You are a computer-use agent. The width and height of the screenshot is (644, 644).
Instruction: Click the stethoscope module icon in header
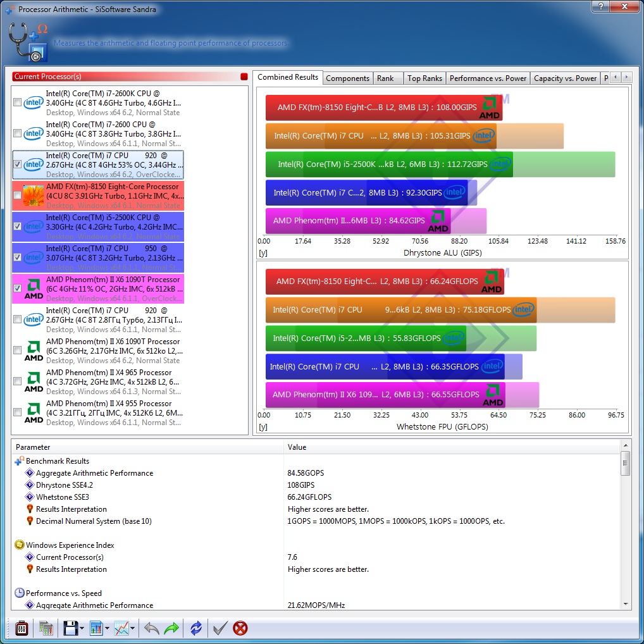tap(28, 42)
